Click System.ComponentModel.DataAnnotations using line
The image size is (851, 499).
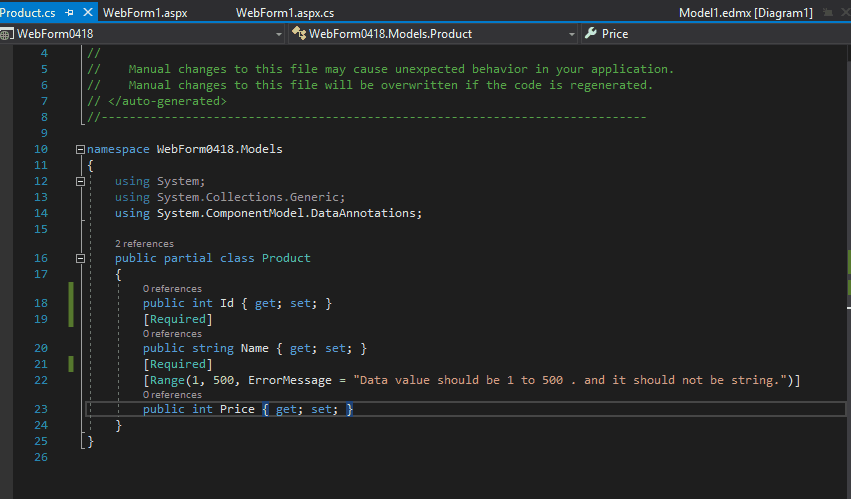268,213
